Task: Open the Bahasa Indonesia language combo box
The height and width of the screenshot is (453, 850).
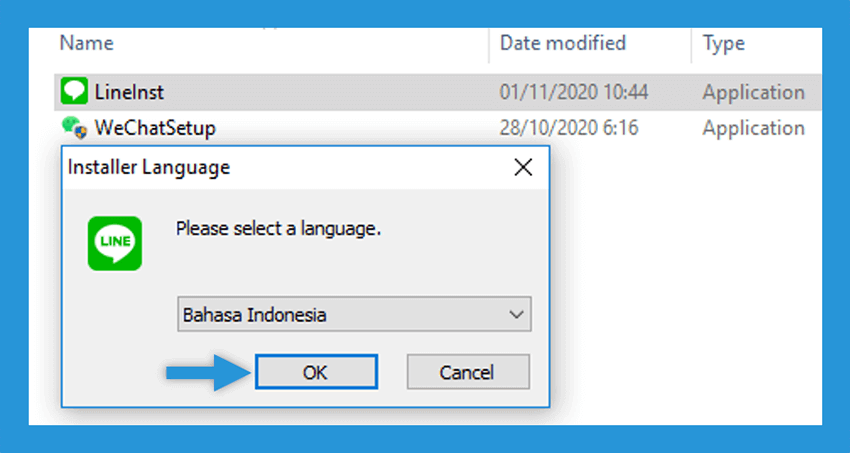Action: click(355, 314)
